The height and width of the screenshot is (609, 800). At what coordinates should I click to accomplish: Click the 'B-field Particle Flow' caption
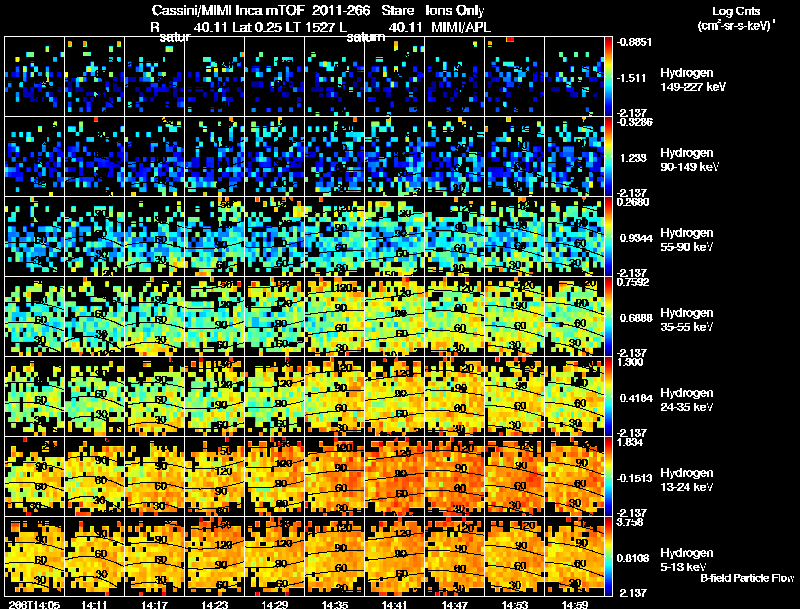747,578
